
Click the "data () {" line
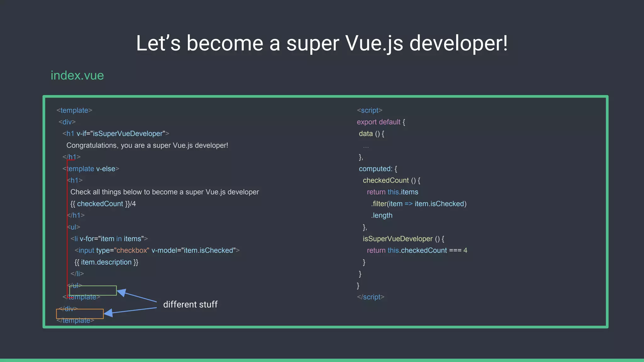click(371, 134)
